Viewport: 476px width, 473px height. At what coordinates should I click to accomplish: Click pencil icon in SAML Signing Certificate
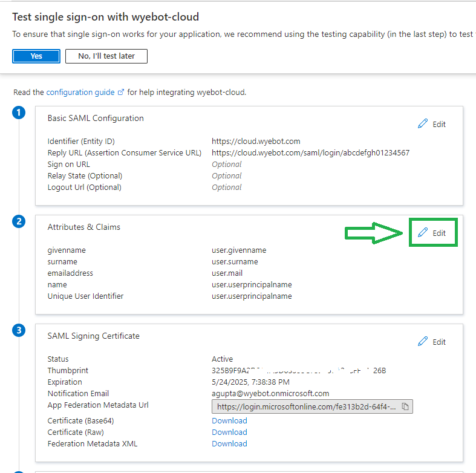(423, 341)
